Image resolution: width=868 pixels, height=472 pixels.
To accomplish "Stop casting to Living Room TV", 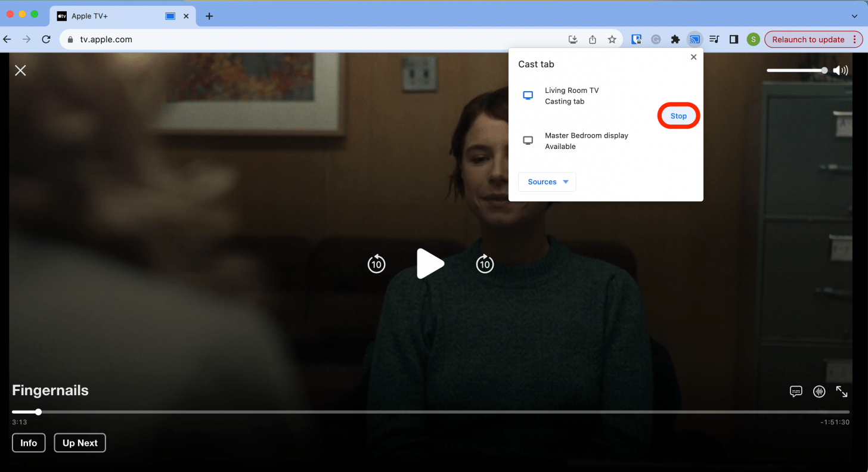I will 678,116.
